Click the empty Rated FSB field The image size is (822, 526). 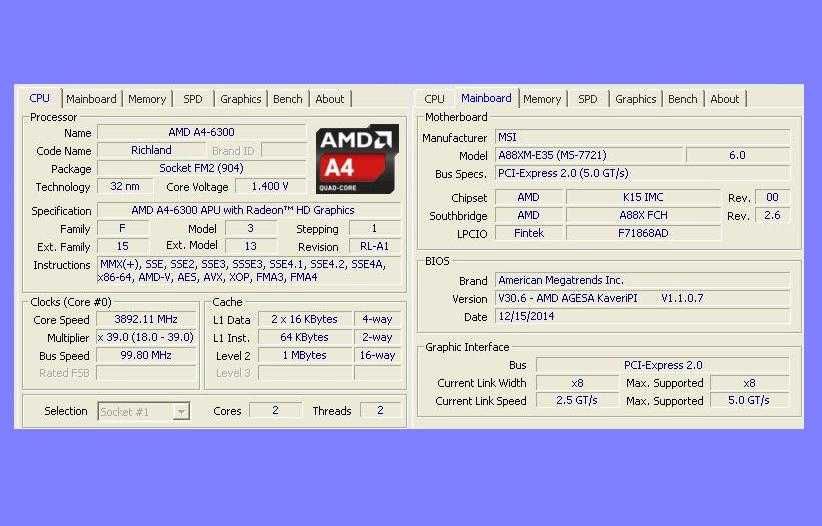click(x=146, y=373)
